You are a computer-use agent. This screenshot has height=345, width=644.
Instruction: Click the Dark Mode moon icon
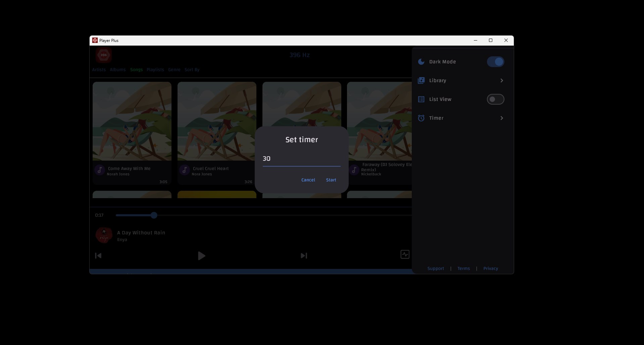(421, 62)
